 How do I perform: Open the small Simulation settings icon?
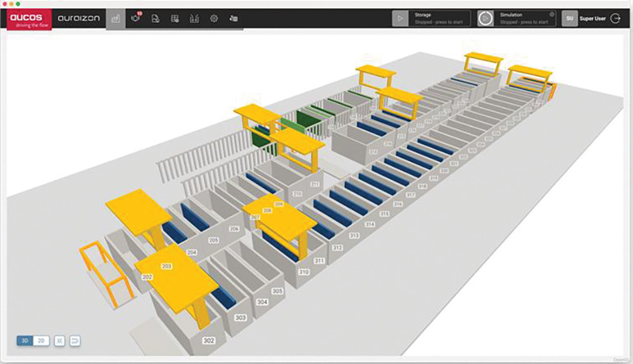click(x=552, y=15)
